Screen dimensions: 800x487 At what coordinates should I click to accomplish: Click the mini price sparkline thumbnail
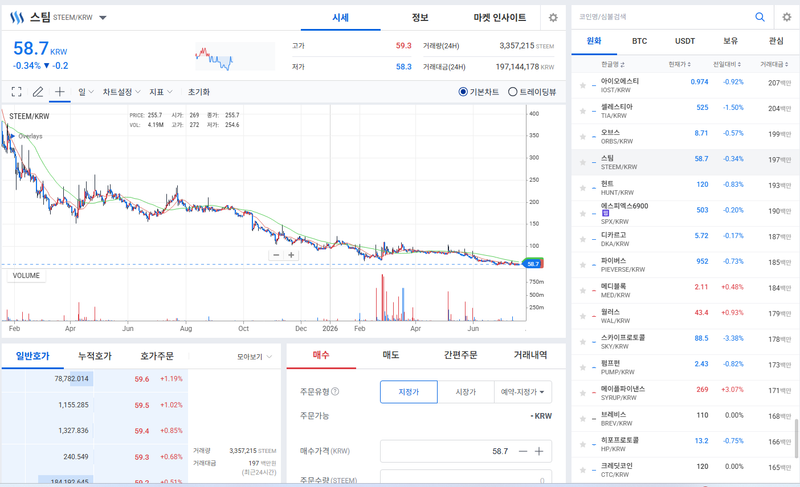pos(234,57)
